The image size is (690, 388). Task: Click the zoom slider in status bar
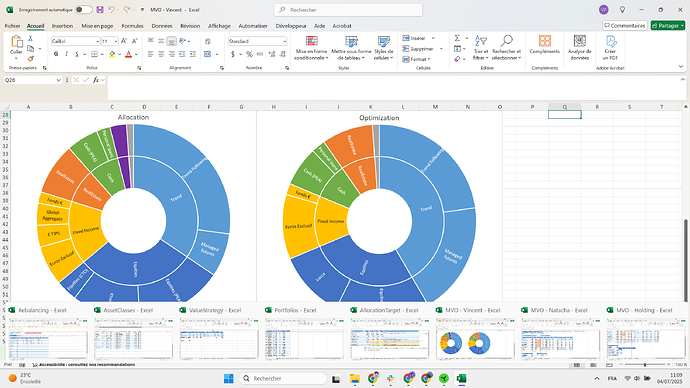click(x=645, y=365)
